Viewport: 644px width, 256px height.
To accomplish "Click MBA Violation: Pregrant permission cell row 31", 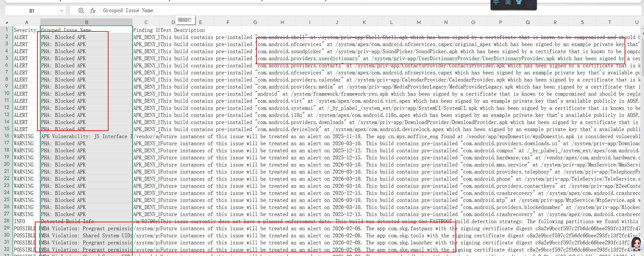I will 86,243.
